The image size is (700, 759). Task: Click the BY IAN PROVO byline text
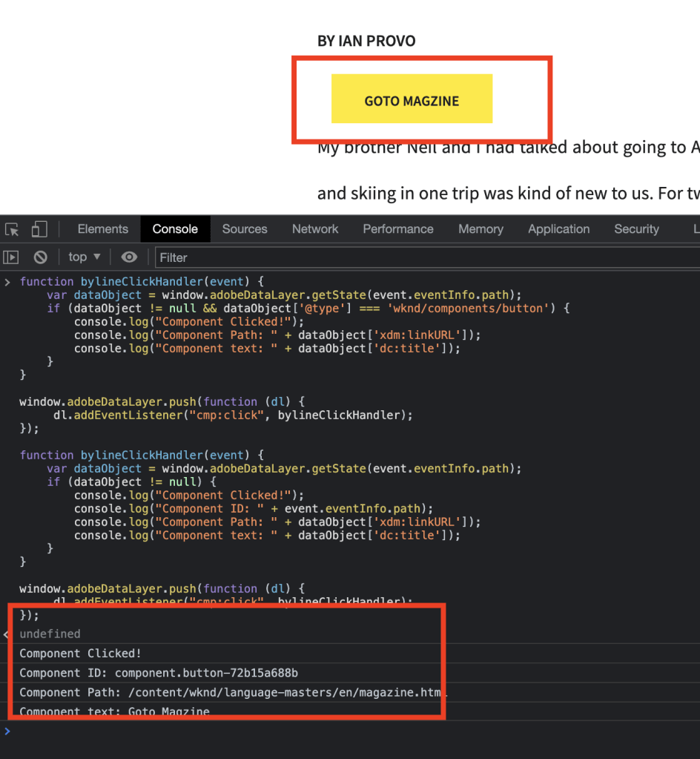pyautogui.click(x=366, y=42)
